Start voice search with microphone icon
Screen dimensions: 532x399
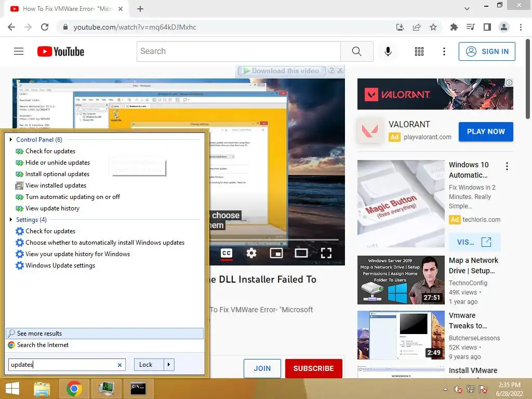[388, 51]
